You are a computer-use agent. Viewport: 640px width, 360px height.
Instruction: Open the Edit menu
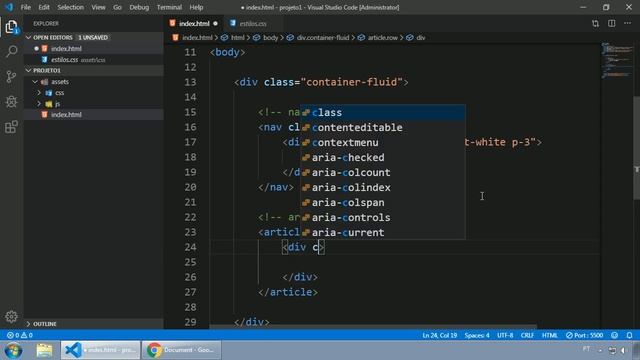(x=44, y=7)
